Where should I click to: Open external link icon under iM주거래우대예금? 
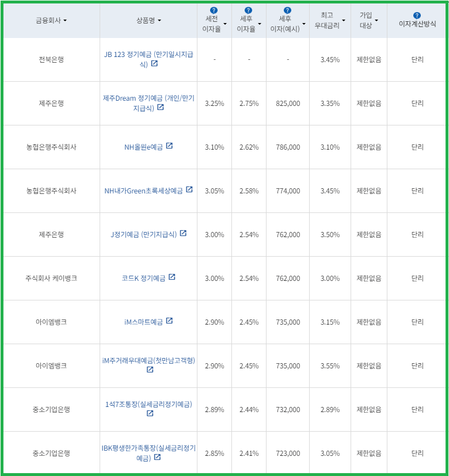tap(150, 370)
